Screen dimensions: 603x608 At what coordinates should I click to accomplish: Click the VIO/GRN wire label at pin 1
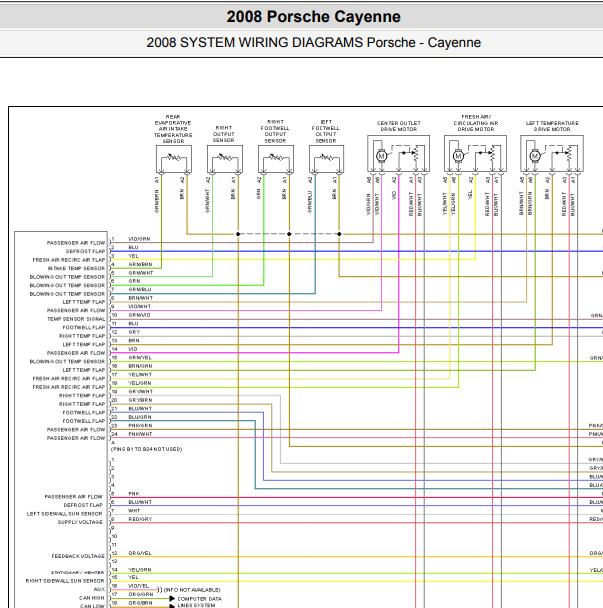point(139,239)
